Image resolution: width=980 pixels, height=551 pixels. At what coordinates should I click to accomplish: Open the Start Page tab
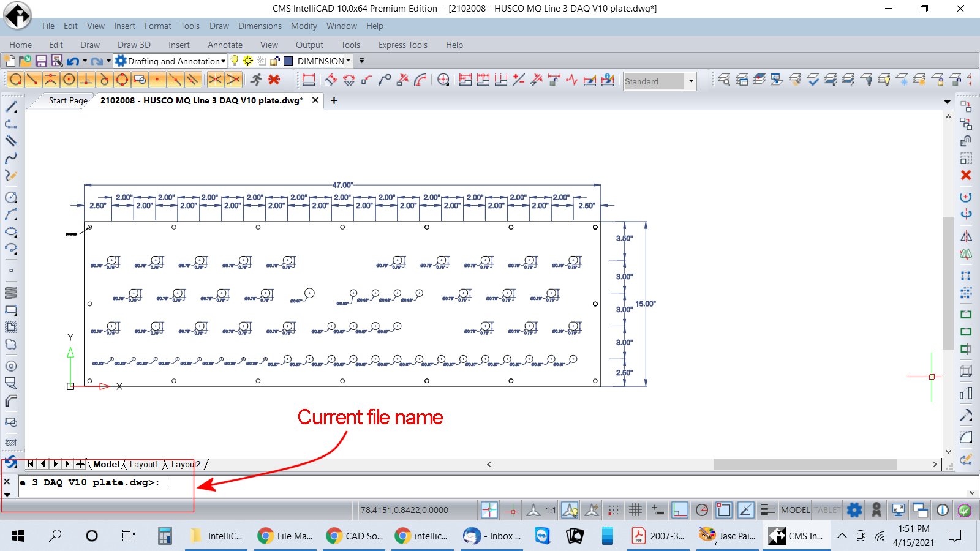click(x=68, y=100)
